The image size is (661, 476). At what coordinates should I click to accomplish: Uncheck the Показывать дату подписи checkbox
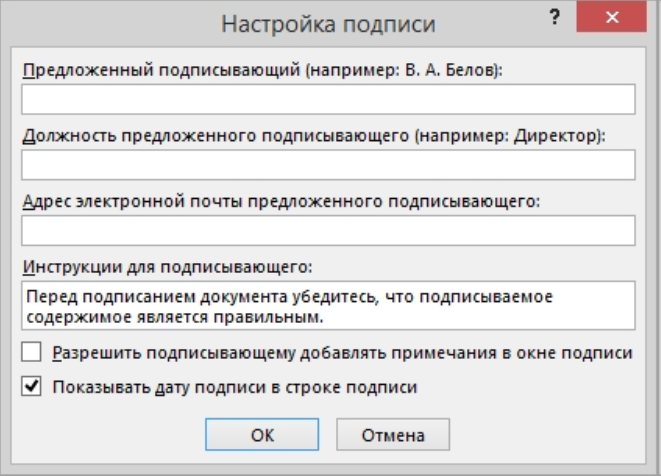[31, 385]
